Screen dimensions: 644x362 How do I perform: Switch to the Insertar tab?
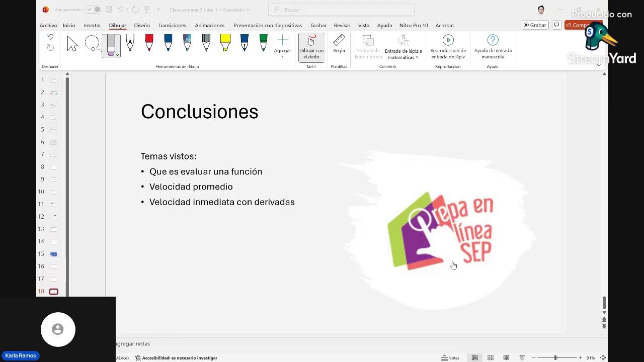coord(92,25)
